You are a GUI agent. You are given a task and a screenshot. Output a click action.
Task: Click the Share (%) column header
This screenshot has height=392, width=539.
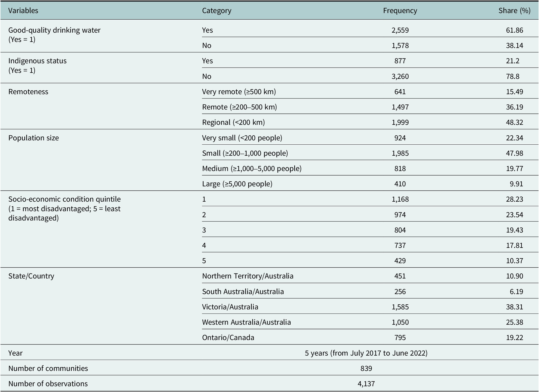tap(514, 11)
